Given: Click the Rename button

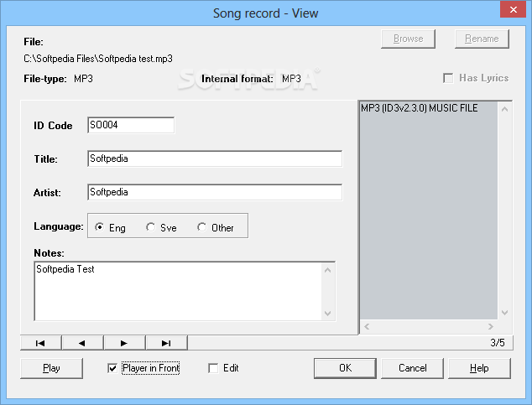Looking at the screenshot, I should click(x=482, y=39).
